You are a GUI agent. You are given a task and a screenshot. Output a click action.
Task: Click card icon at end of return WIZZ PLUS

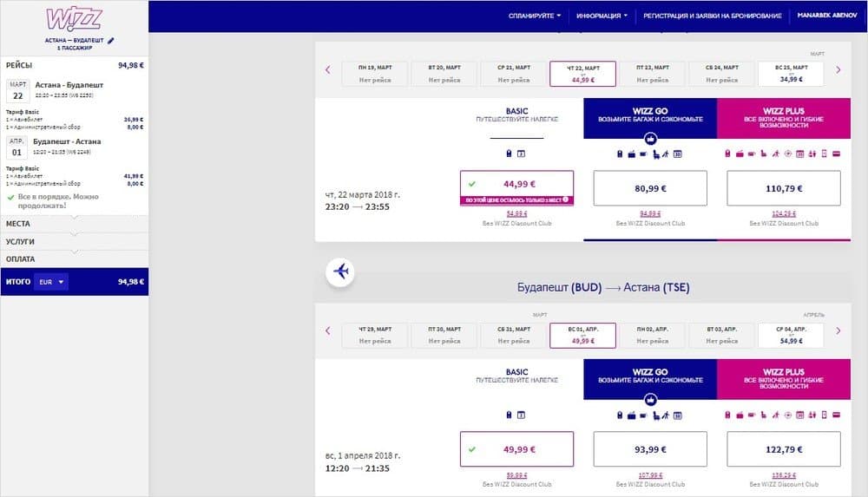837,415
